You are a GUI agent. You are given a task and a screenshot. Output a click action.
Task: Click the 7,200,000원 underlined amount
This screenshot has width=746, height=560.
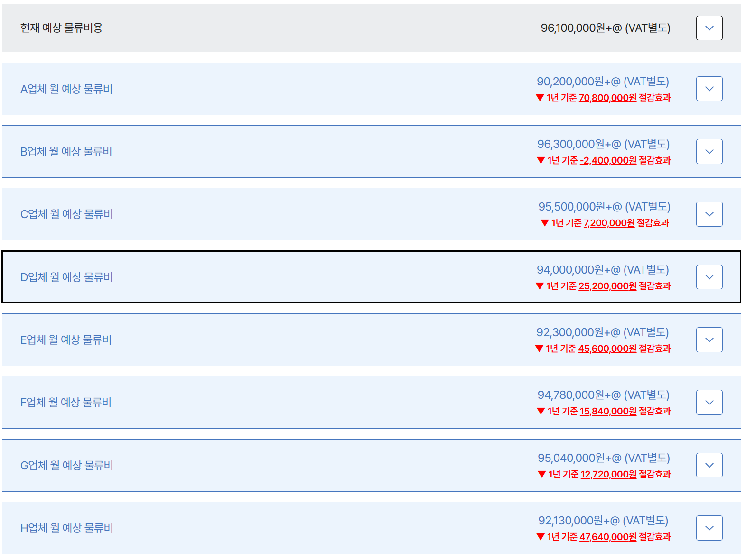click(609, 223)
